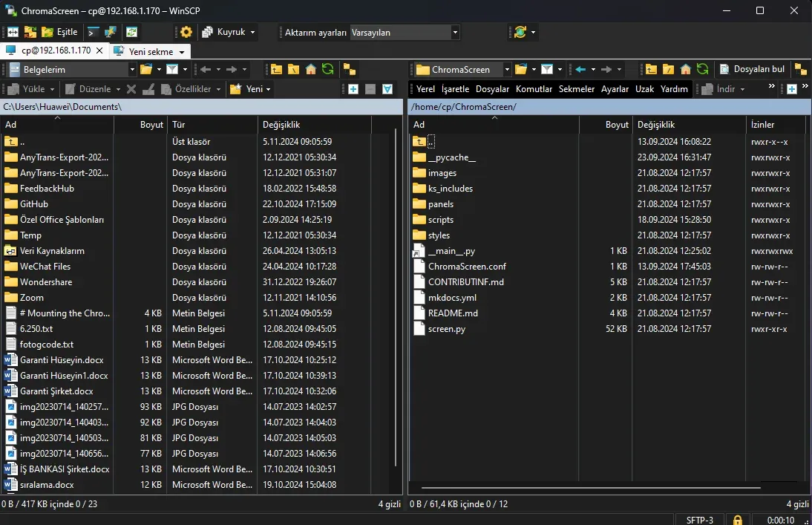
Task: Open the session in PuTTY icon
Action: [x=110, y=32]
